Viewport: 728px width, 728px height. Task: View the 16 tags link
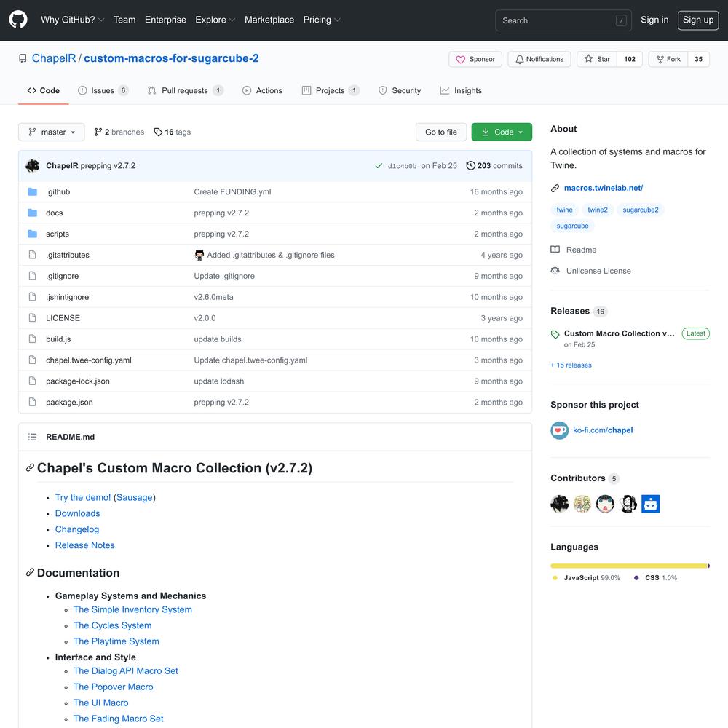(173, 132)
